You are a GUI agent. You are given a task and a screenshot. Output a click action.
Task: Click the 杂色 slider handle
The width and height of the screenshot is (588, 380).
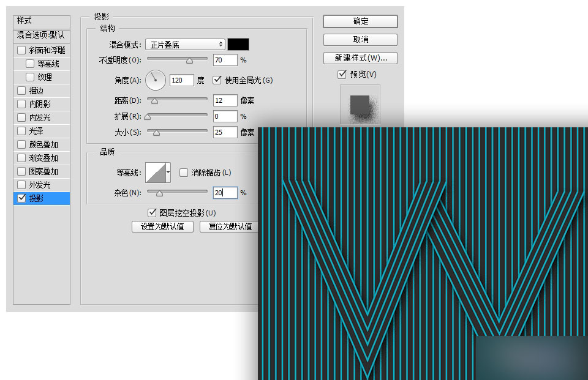pyautogui.click(x=159, y=194)
